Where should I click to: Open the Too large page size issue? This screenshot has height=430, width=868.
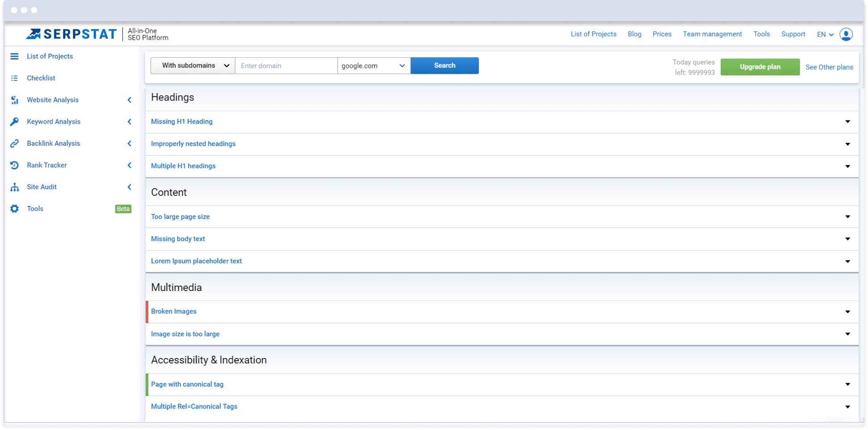(x=180, y=217)
